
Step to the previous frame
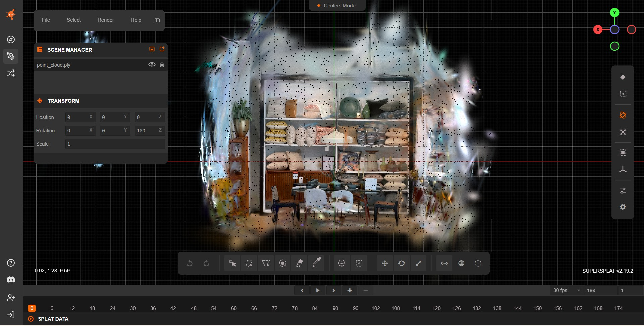pos(302,291)
